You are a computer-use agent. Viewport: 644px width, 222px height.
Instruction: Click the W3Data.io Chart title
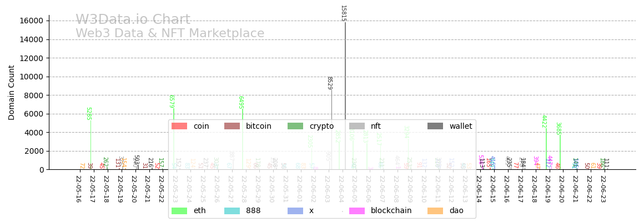[133, 20]
